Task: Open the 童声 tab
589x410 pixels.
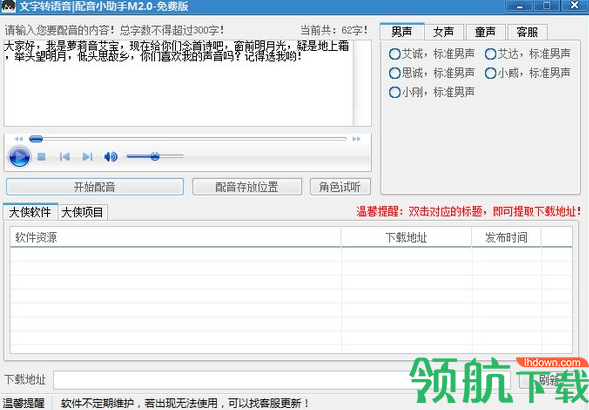Action: click(x=485, y=32)
